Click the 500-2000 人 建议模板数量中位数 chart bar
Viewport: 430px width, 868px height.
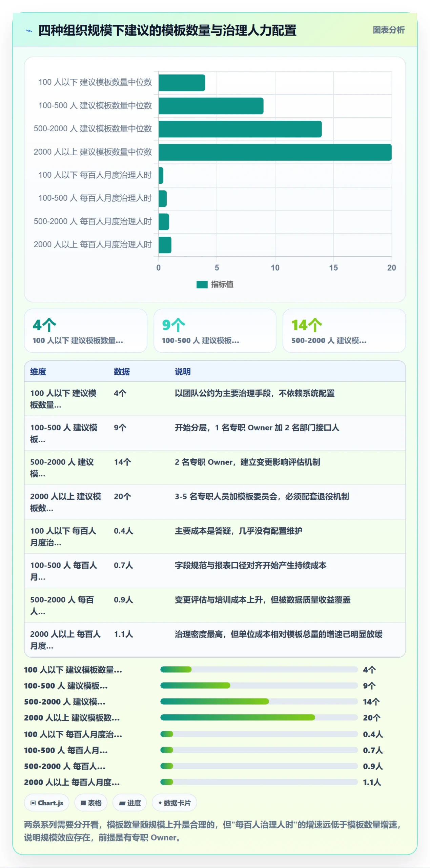240,129
